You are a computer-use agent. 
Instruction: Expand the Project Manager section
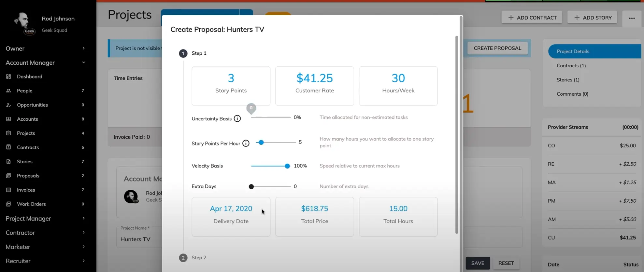click(x=83, y=218)
